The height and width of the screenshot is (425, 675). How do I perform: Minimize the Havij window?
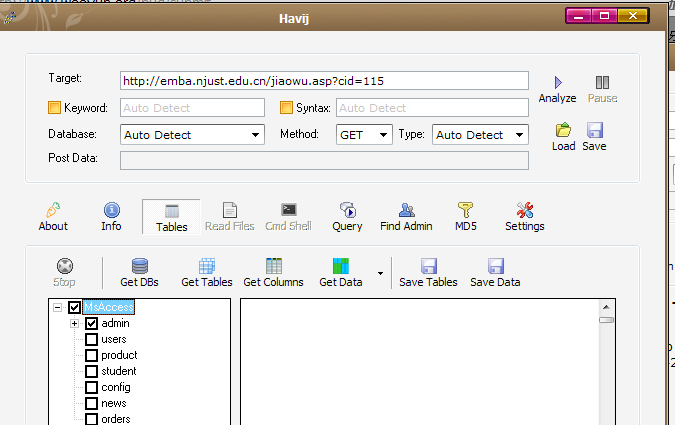pyautogui.click(x=579, y=16)
